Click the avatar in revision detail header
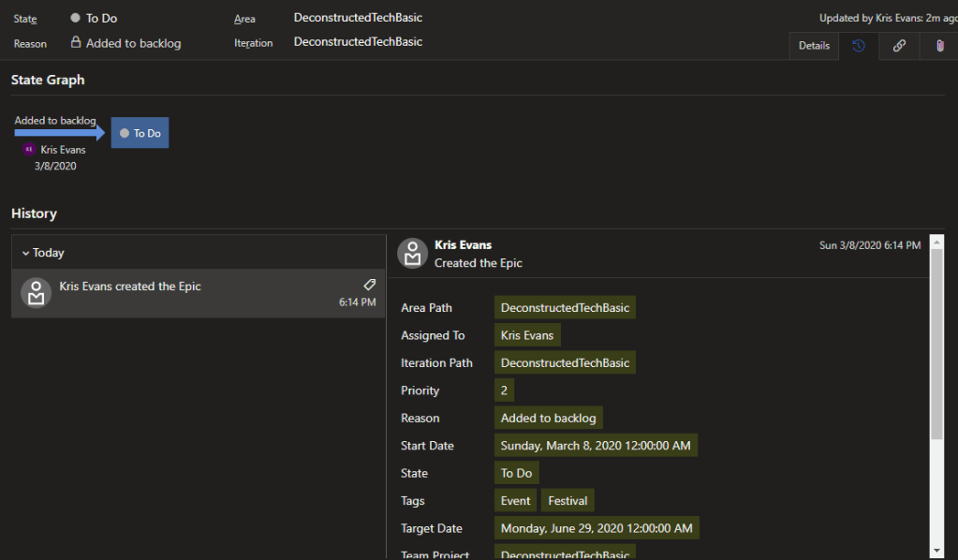This screenshot has width=958, height=560. [413, 253]
